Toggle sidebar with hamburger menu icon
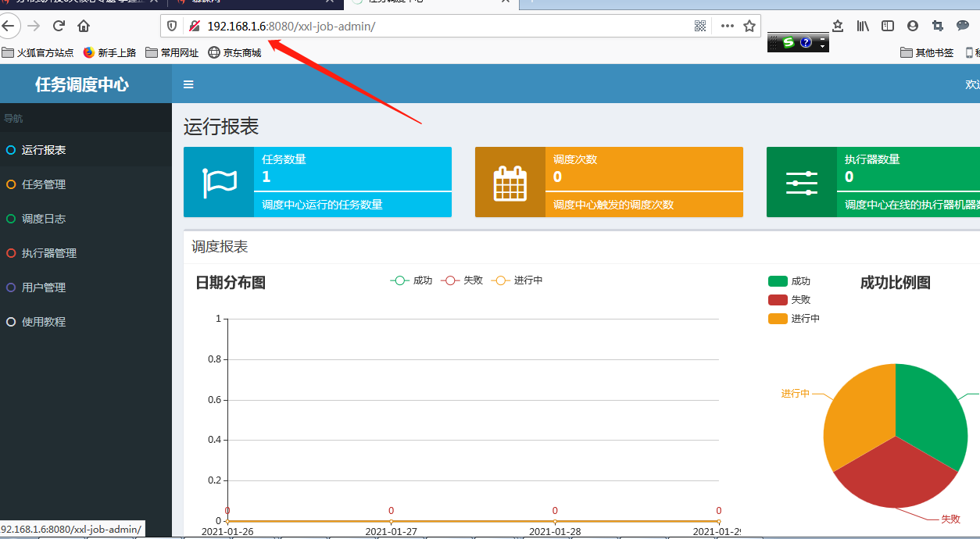The width and height of the screenshot is (980, 539). coord(188,84)
